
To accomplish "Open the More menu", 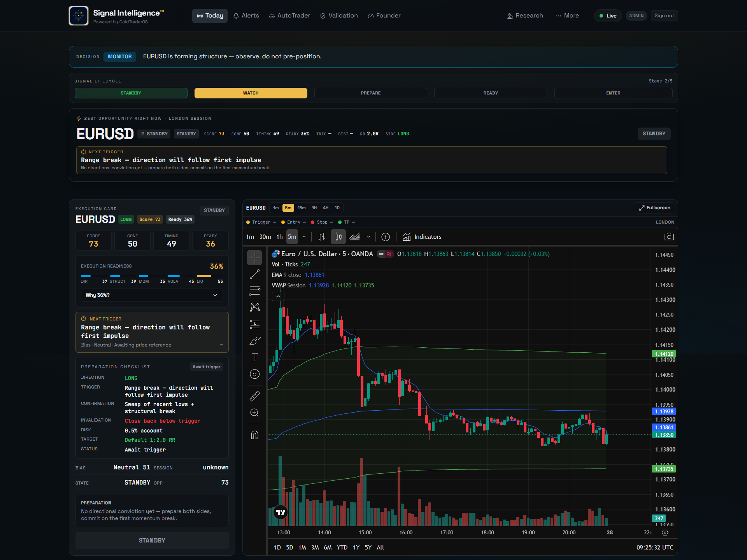I will [568, 16].
